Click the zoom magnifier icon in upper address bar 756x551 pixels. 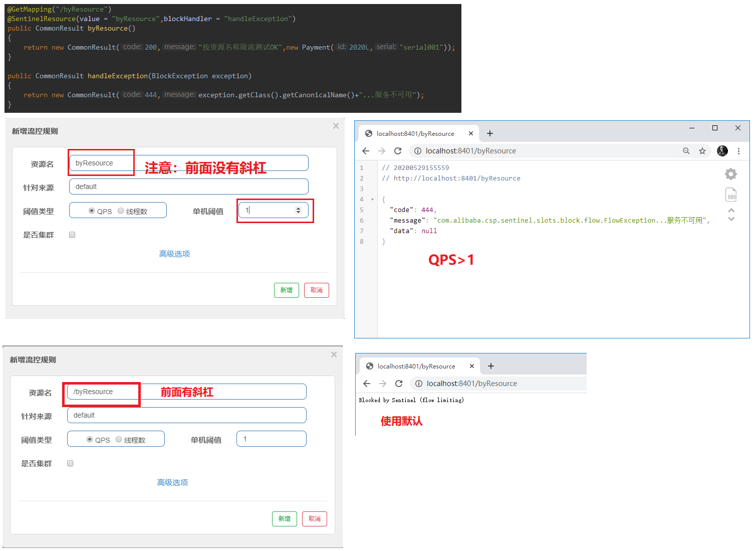coord(686,151)
